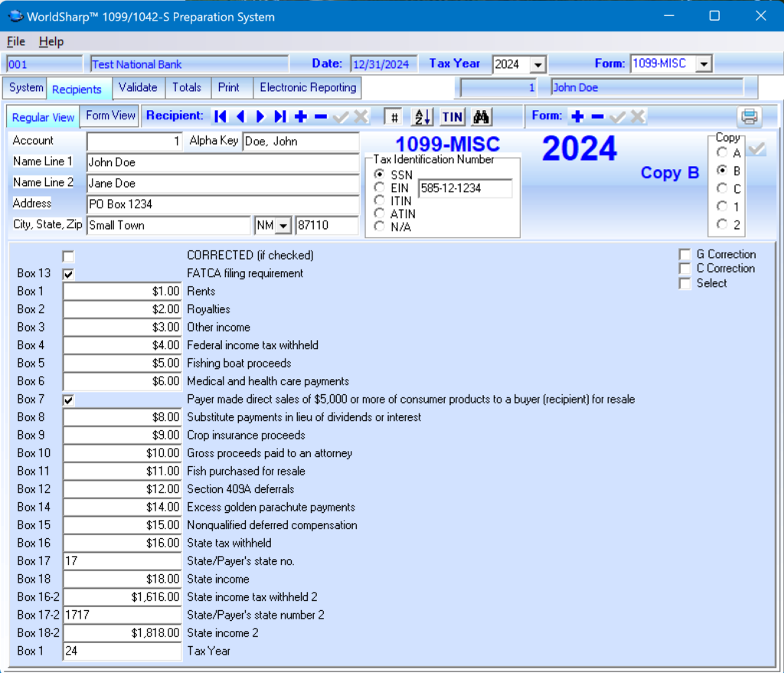The image size is (784, 673).
Task: Open the binoculars find tool
Action: [481, 117]
